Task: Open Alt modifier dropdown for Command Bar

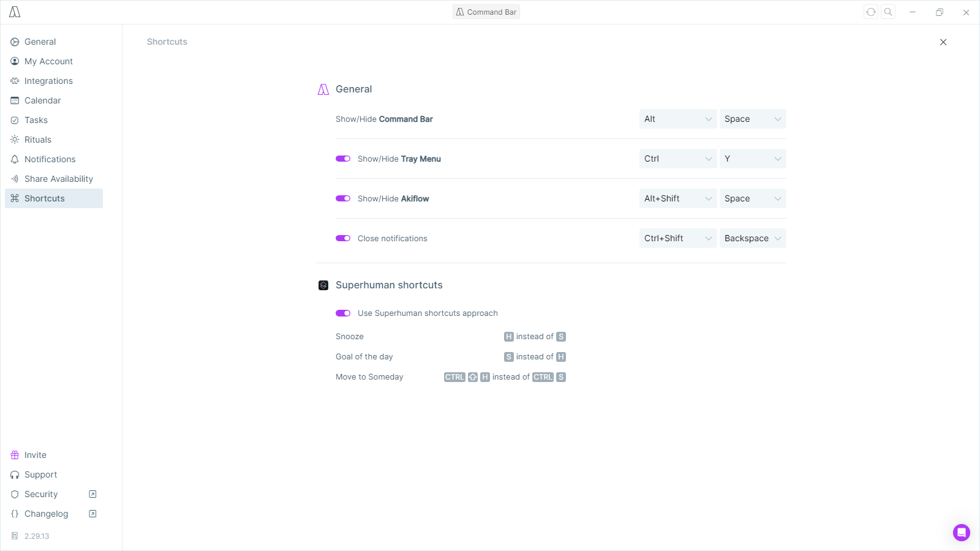Action: click(x=678, y=119)
